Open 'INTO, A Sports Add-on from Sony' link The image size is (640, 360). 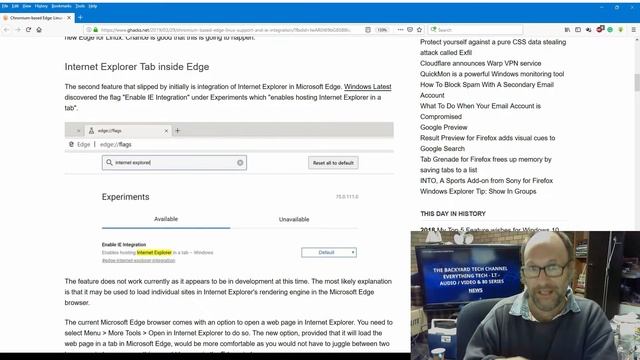click(487, 180)
